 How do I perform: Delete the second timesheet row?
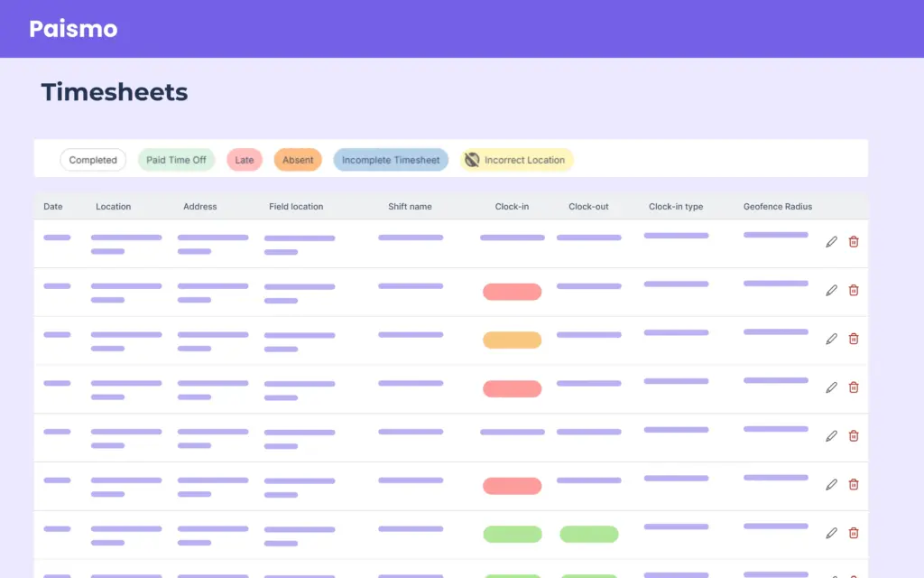(854, 290)
